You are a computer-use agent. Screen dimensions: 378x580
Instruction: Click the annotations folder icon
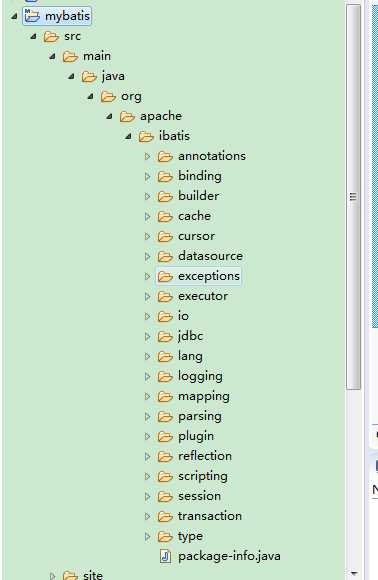coord(165,156)
